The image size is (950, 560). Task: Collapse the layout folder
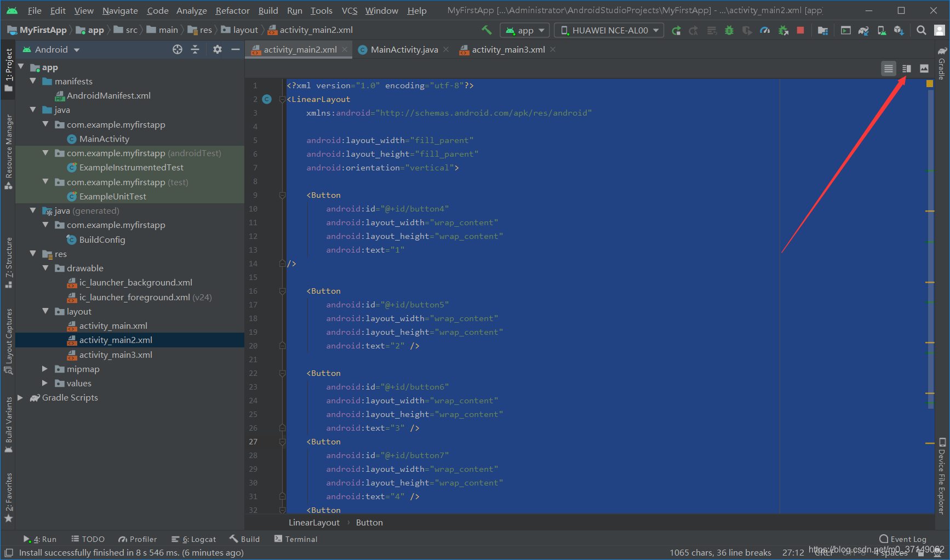[x=45, y=311]
